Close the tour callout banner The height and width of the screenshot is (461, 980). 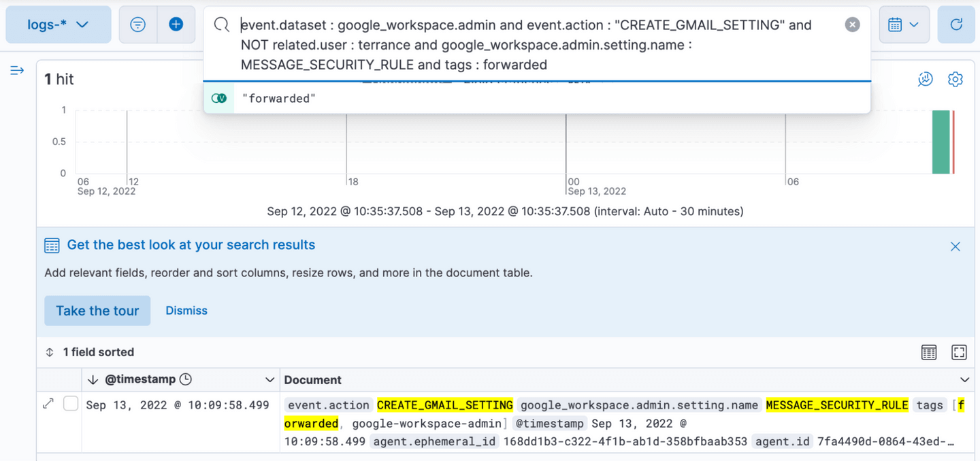tap(955, 247)
